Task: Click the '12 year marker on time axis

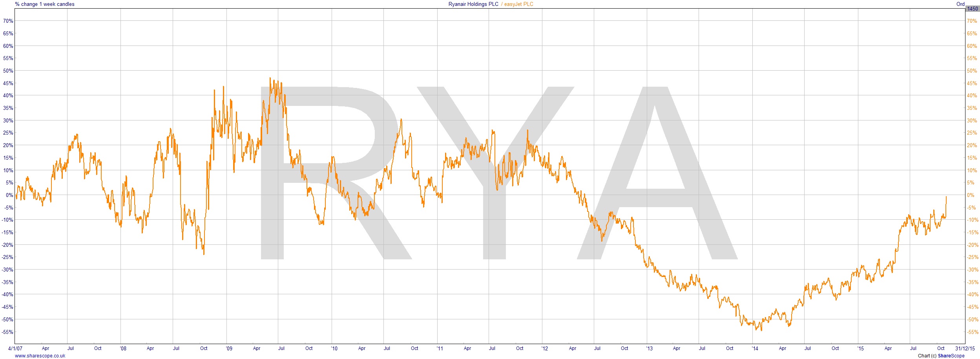Action: click(x=545, y=348)
